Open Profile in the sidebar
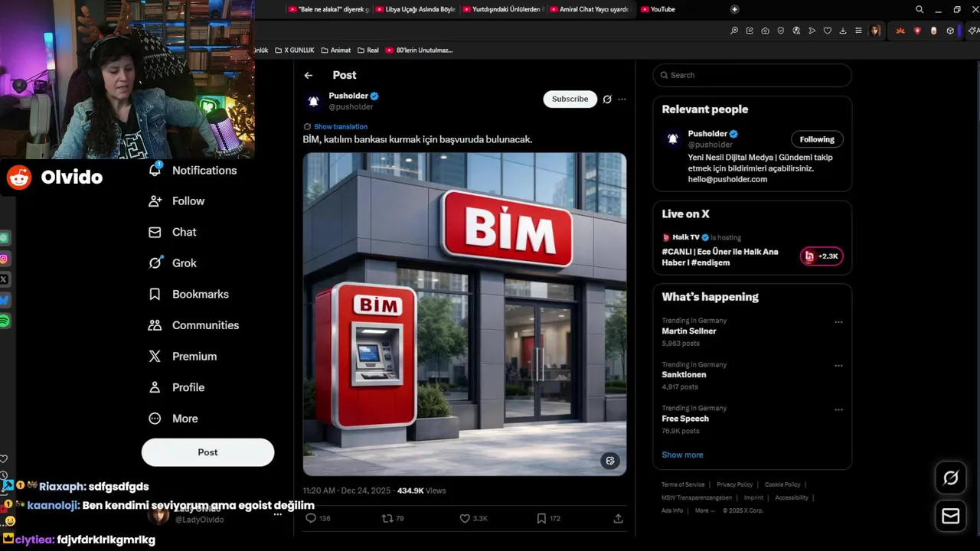This screenshot has height=551, width=980. (177, 387)
